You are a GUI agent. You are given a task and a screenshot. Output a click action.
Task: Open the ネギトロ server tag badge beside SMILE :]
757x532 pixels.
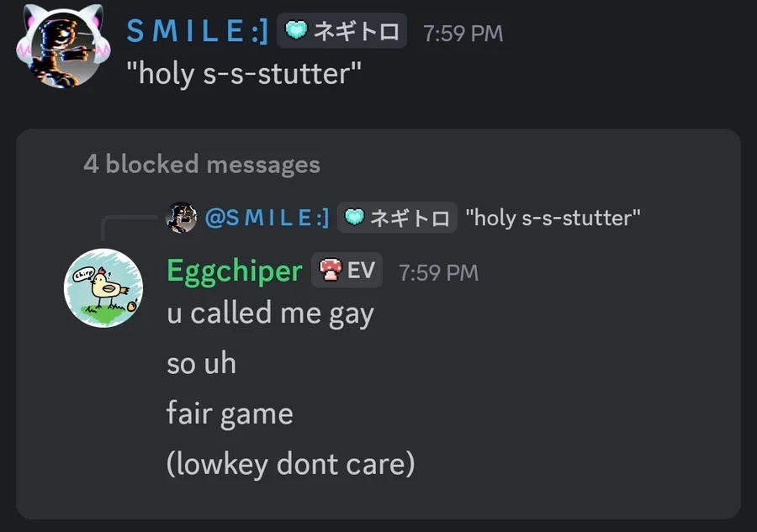pos(341,31)
